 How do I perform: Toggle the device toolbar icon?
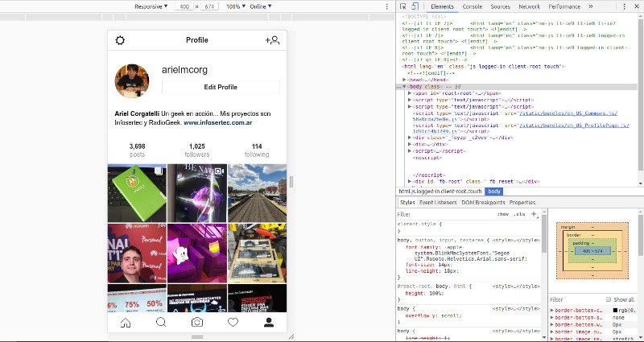[415, 6]
